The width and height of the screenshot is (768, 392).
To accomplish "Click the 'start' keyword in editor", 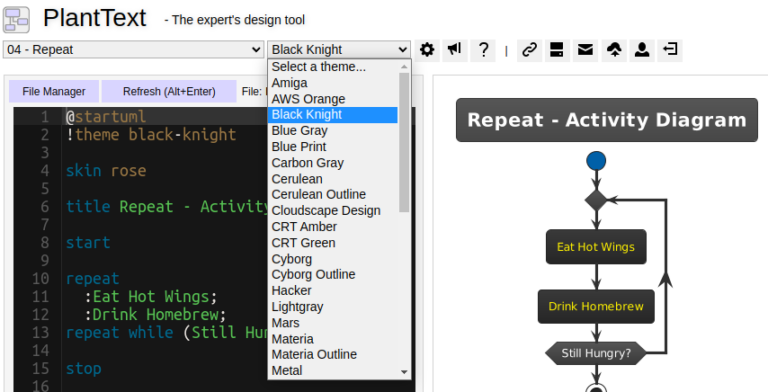I will click(88, 243).
